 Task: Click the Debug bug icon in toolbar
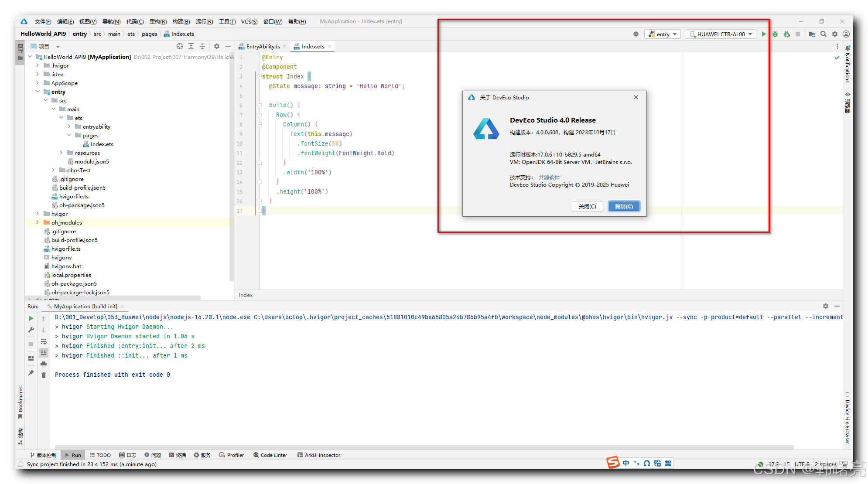point(775,34)
